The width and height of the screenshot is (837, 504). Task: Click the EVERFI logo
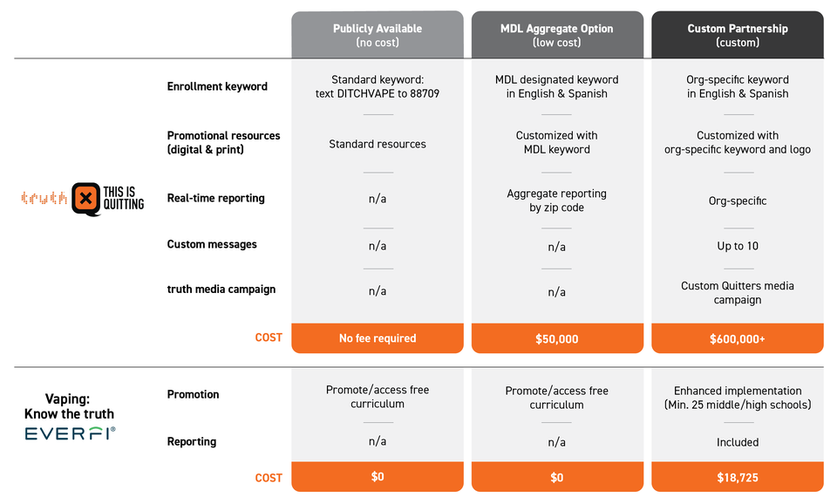click(70, 433)
